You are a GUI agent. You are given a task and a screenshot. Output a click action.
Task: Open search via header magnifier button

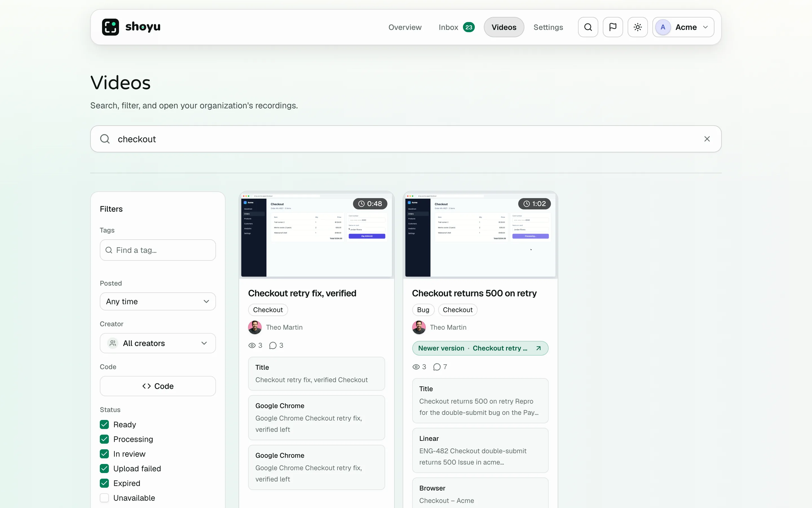point(588,27)
